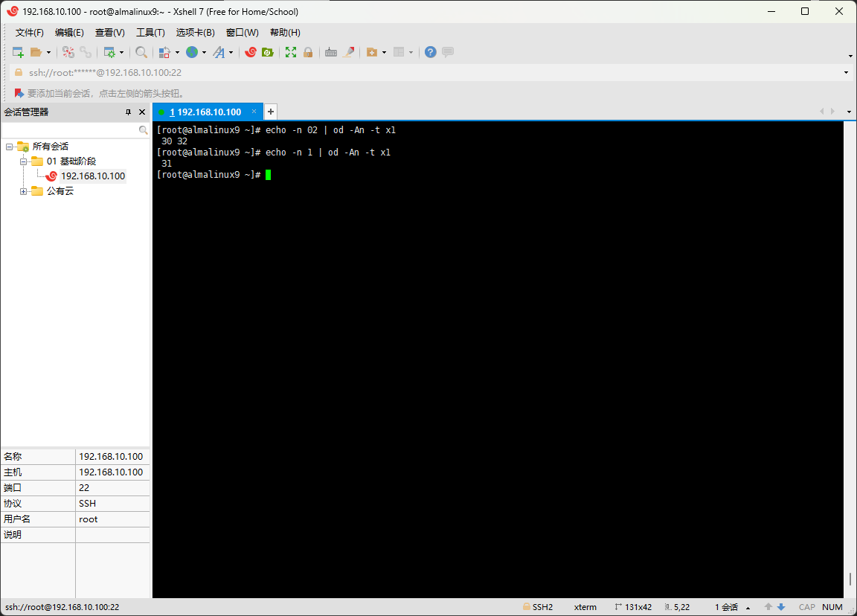
Task: Add a new tab with plus button
Action: [x=271, y=112]
